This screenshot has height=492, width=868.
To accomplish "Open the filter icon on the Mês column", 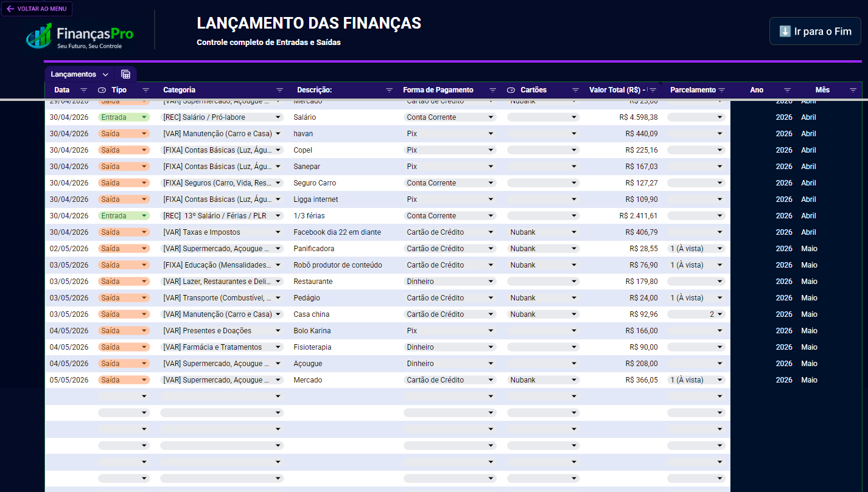I will tap(853, 90).
